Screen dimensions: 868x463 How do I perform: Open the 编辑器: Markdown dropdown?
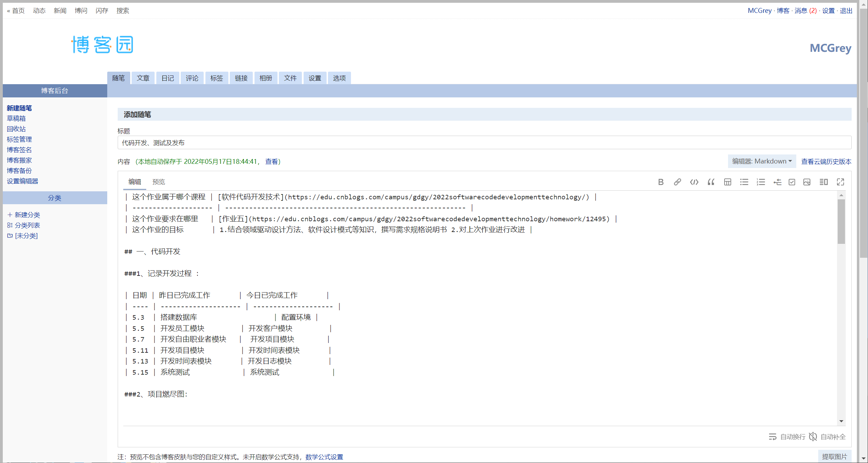pos(761,161)
